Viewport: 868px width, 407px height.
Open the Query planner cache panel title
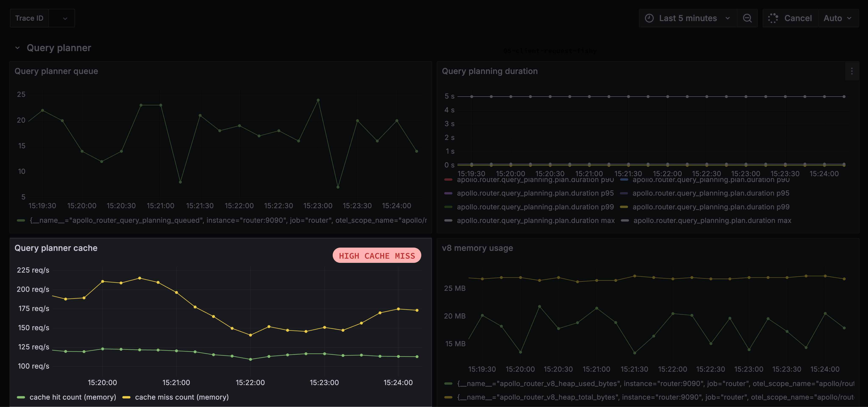click(56, 248)
